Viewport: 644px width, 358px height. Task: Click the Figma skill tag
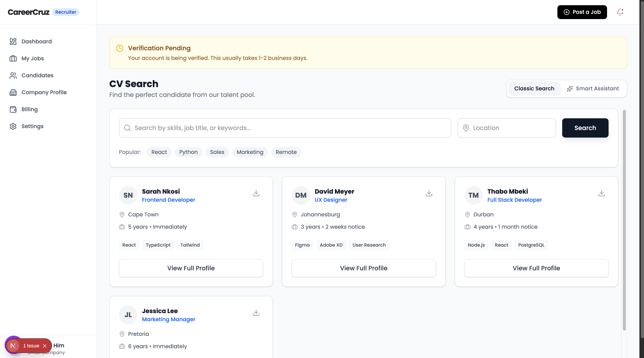[x=302, y=245]
